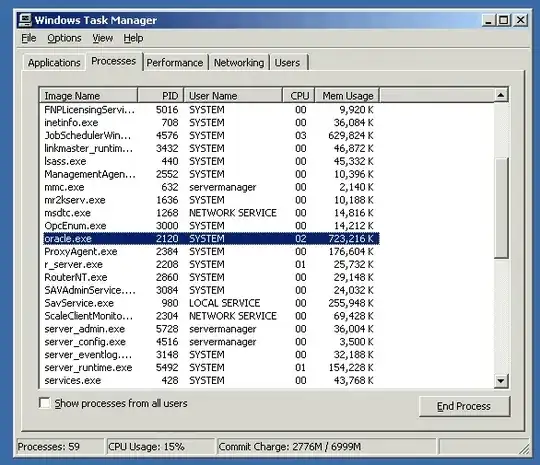Switch to the Applications tab
The height and width of the screenshot is (465, 540).
(x=54, y=63)
